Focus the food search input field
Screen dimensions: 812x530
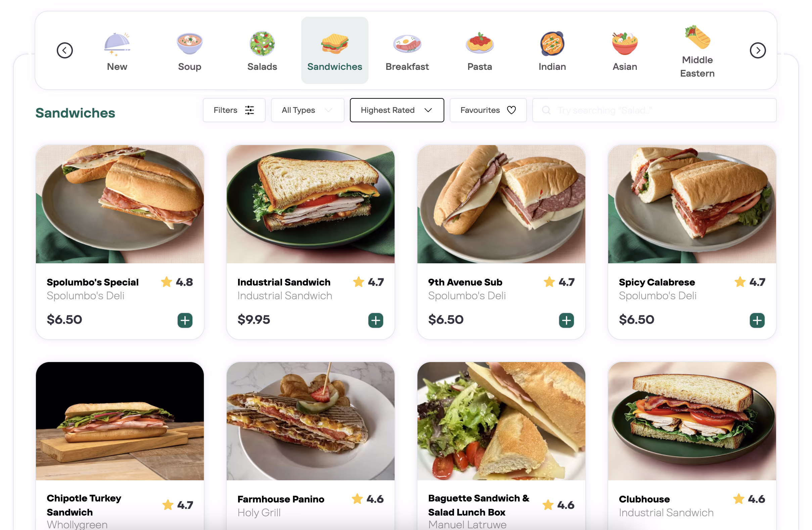tap(654, 110)
